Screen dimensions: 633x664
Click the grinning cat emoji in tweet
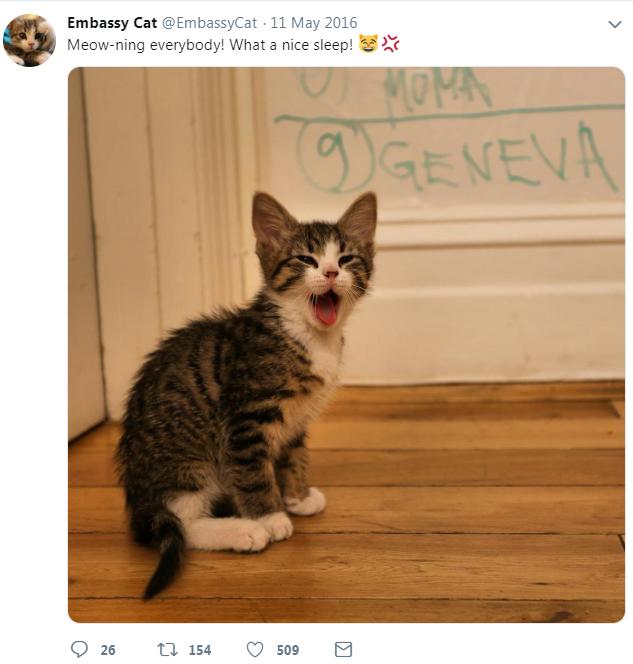(x=368, y=43)
